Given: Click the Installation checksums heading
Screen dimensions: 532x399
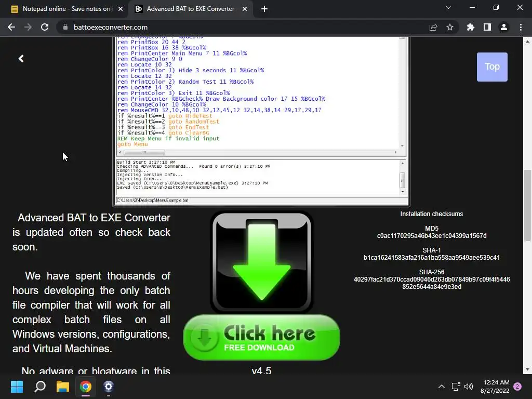Looking at the screenshot, I should pyautogui.click(x=432, y=214).
